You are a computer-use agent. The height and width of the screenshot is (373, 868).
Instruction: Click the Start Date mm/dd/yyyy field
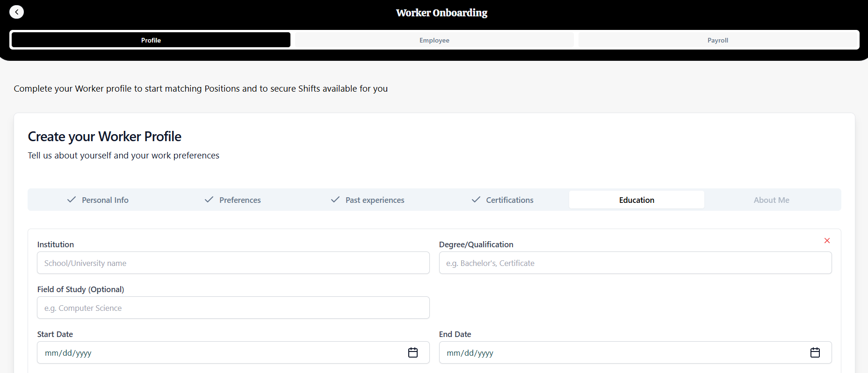click(233, 352)
